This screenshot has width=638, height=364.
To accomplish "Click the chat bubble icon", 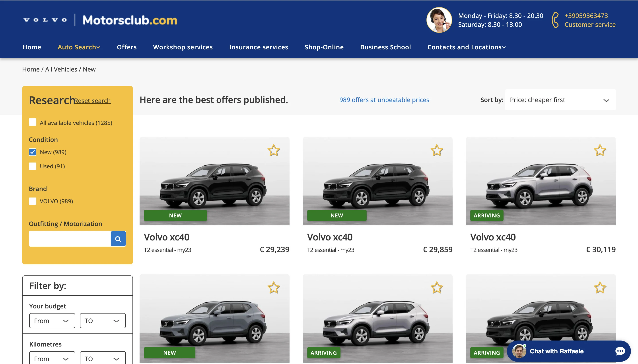I will point(620,351).
